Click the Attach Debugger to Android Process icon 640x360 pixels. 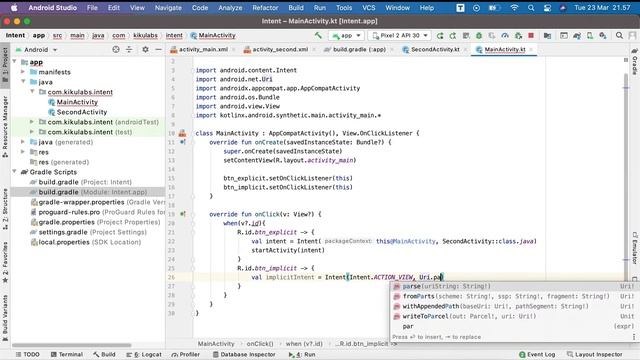pyautogui.click(x=518, y=36)
